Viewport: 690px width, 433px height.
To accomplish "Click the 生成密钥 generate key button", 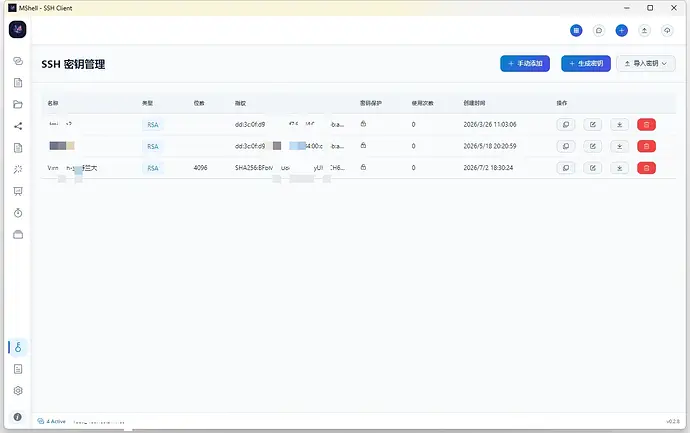I will (586, 63).
